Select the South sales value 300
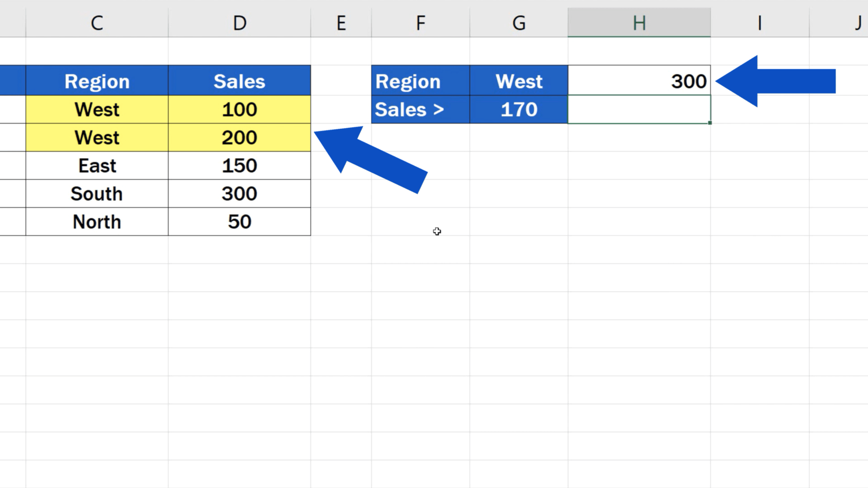Image resolution: width=868 pixels, height=488 pixels. (239, 193)
